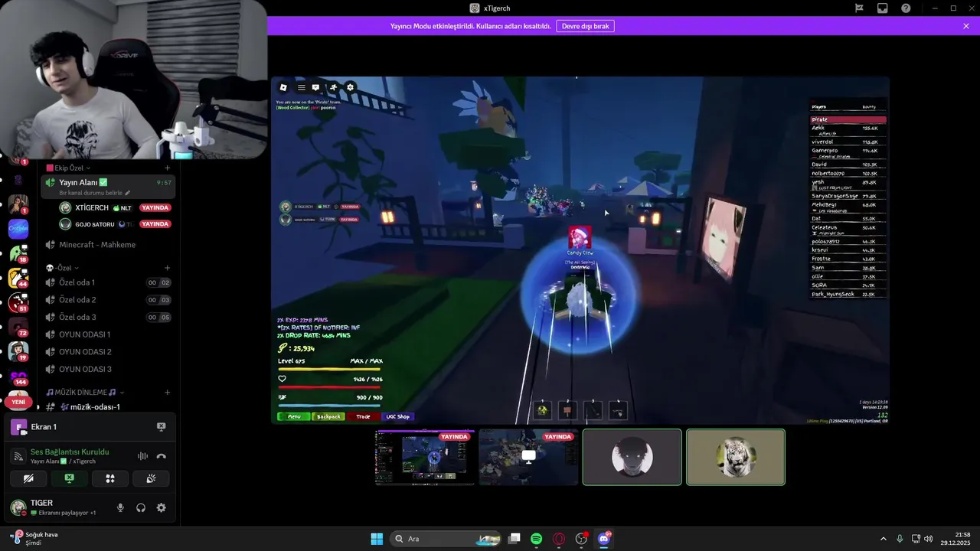
Task: Open the server with the 51 badge
Action: tap(18, 302)
